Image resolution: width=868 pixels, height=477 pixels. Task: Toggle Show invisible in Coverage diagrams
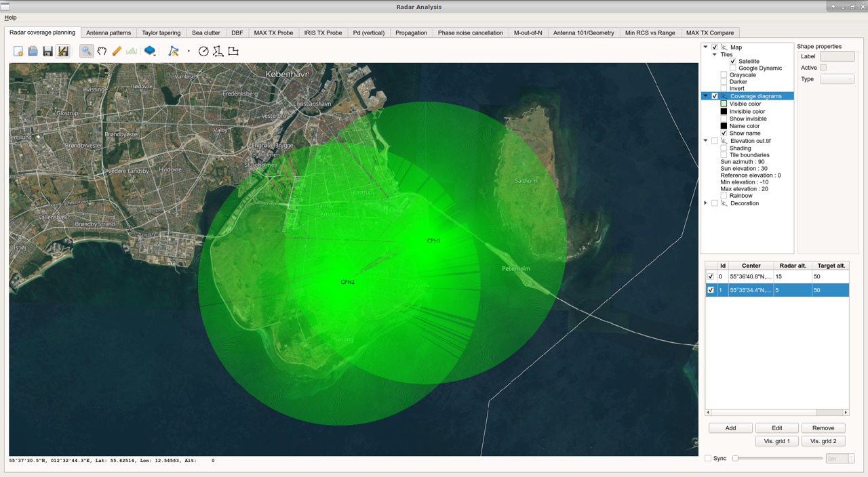pyautogui.click(x=724, y=119)
